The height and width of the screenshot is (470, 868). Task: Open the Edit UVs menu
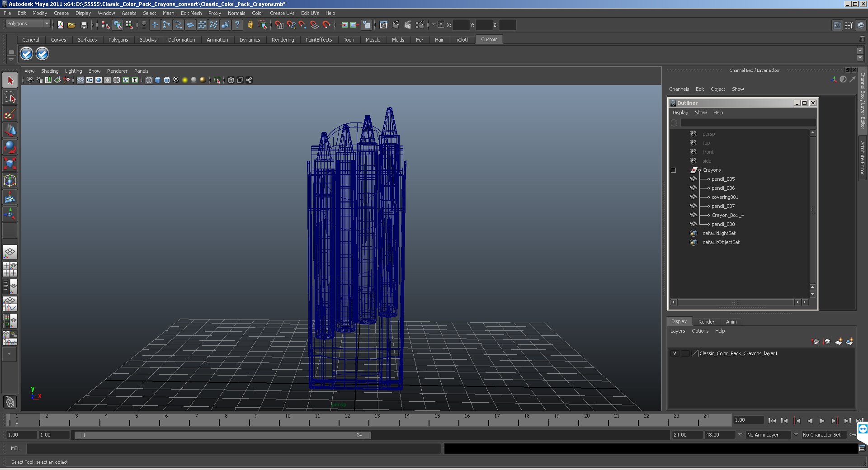[x=310, y=13]
